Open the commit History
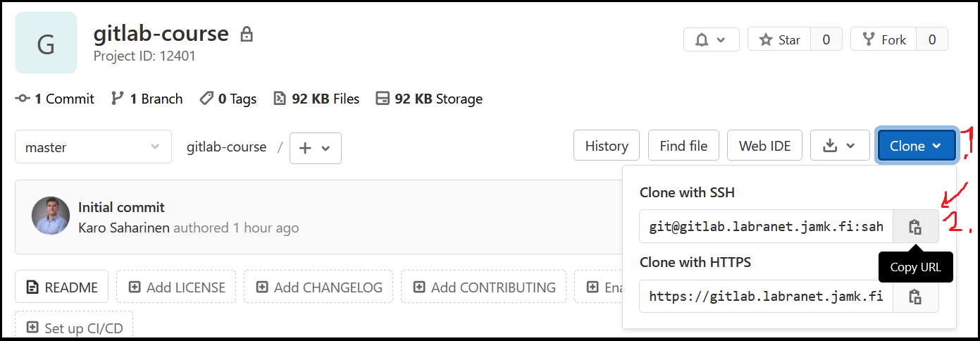980x341 pixels. tap(606, 146)
